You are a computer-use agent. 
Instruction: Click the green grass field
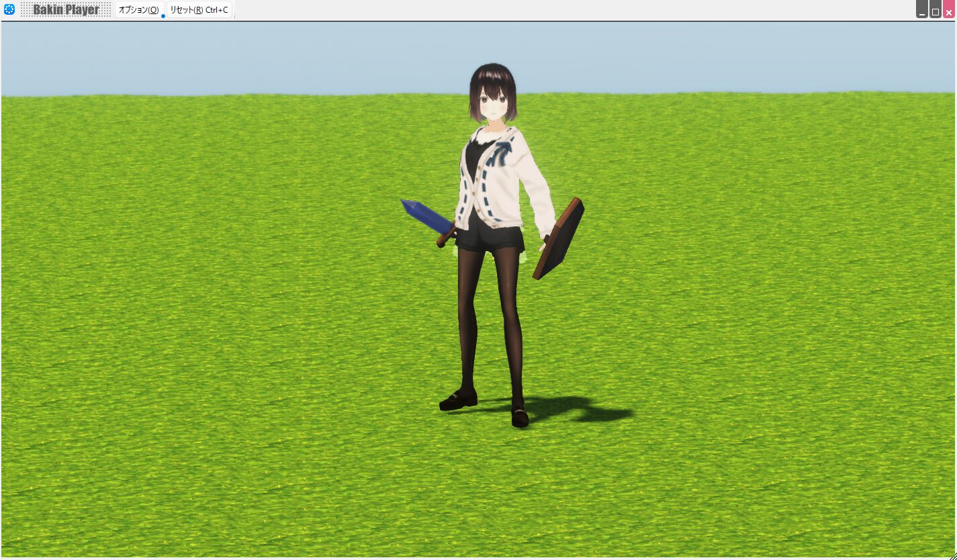click(x=201, y=336)
